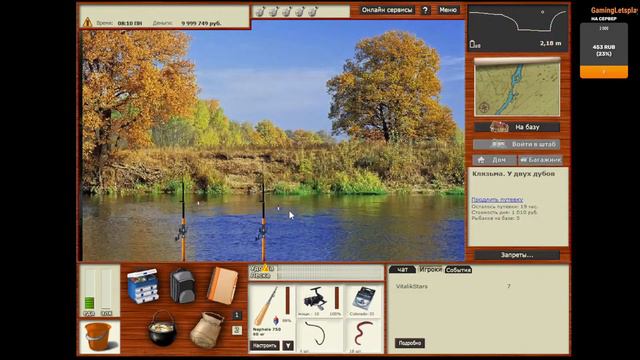Select rod slot number 2
This screenshot has height=360, width=640.
237,330
